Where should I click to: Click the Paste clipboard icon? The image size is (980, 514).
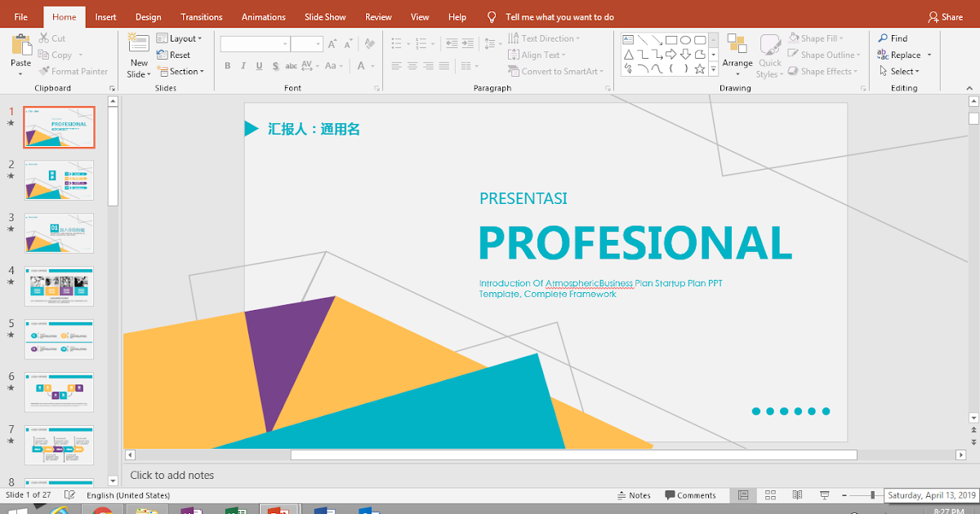point(20,45)
